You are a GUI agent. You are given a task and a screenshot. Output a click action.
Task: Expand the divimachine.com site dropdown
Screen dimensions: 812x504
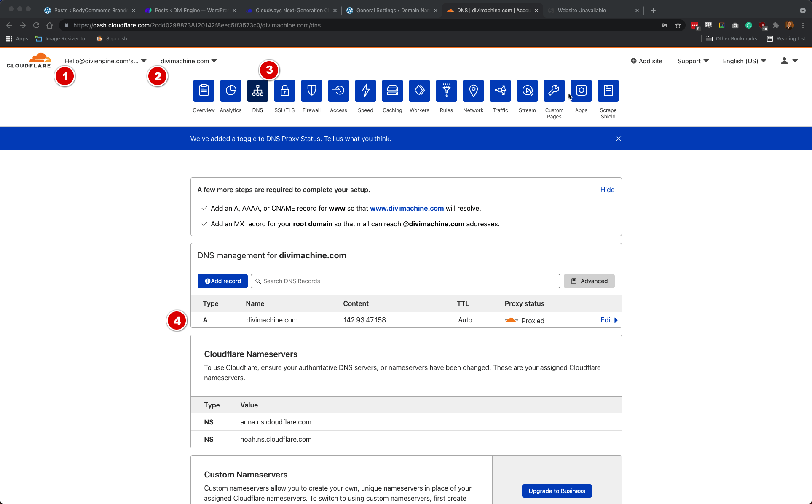coord(188,61)
